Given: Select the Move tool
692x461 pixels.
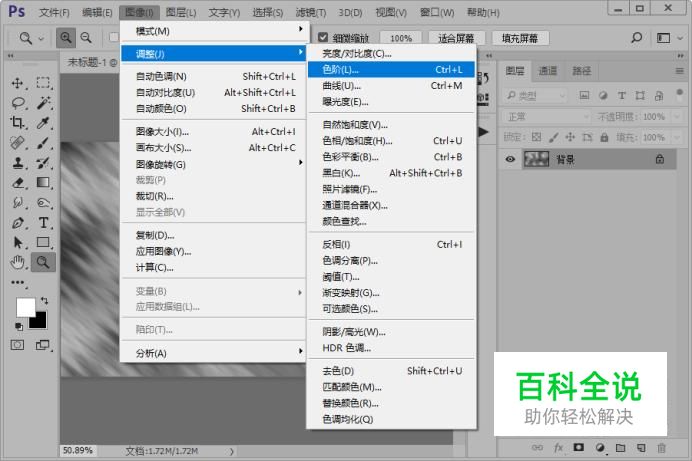Looking at the screenshot, I should pyautogui.click(x=18, y=83).
